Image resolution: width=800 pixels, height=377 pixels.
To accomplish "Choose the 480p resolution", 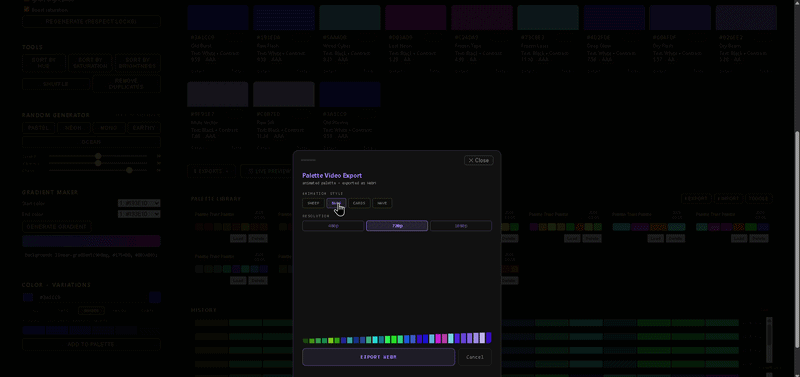I will pos(333,225).
